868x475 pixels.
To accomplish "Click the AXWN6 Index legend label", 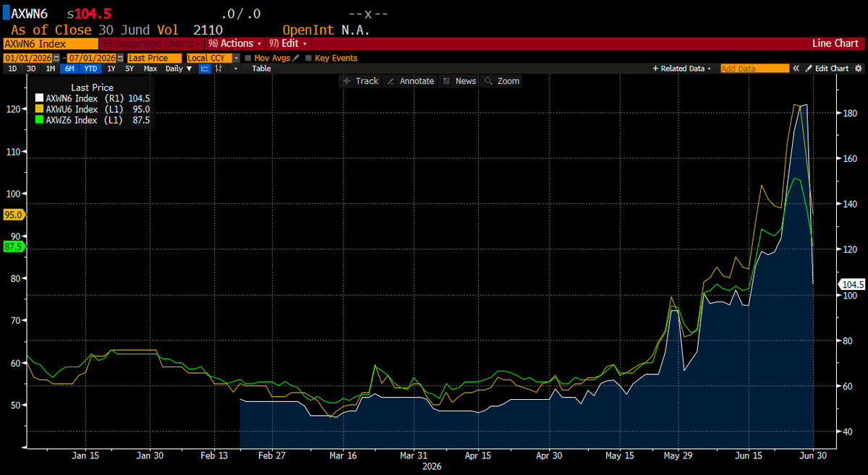I will click(x=71, y=98).
